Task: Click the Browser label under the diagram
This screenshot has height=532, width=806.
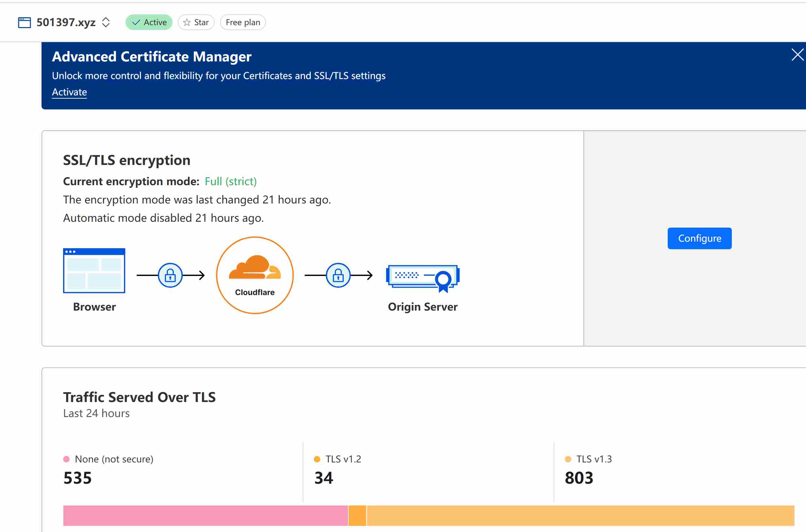Action: tap(94, 307)
